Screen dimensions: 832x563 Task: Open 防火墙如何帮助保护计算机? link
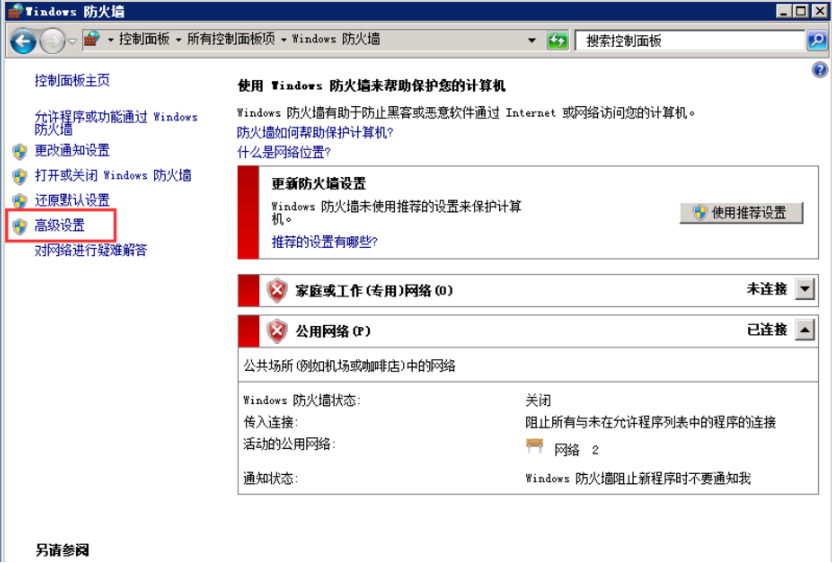pos(315,133)
